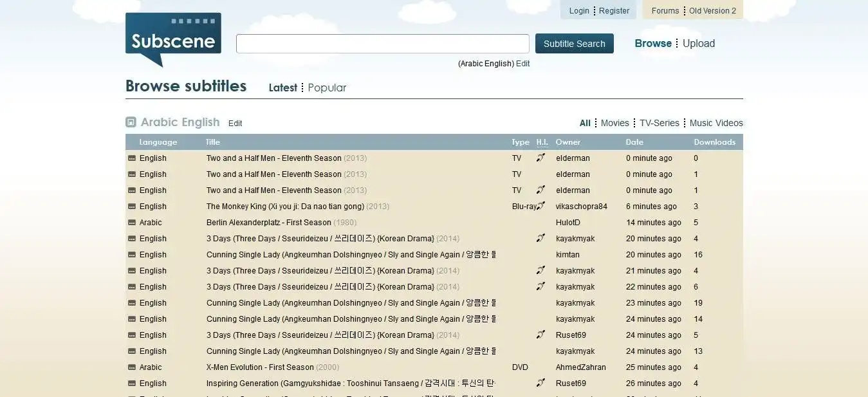Select the Latest tab

click(282, 88)
